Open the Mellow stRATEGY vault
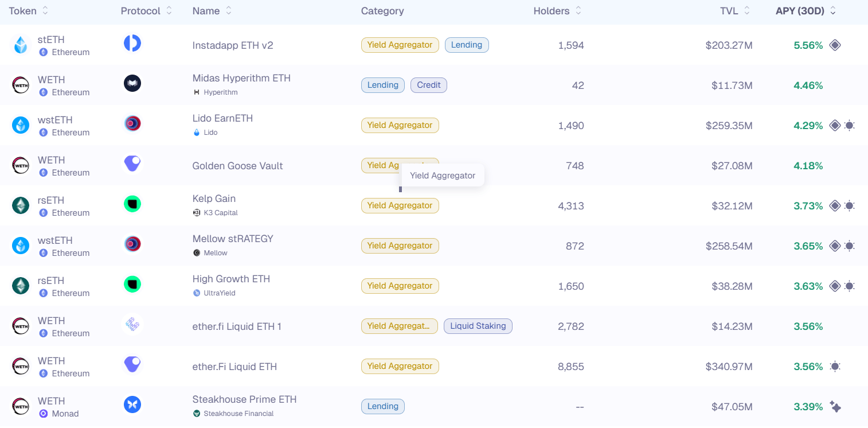Screen dimensions: 868x428 [x=233, y=239]
